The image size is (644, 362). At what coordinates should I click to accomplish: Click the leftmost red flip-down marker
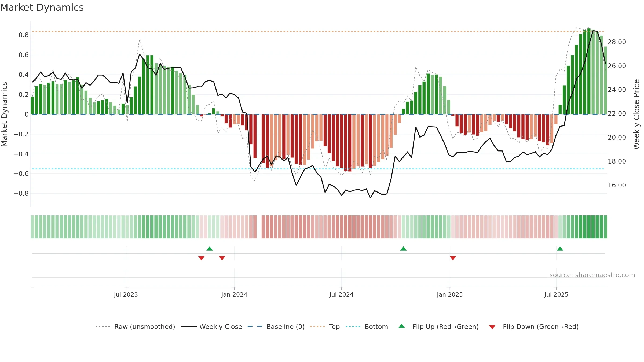(202, 258)
